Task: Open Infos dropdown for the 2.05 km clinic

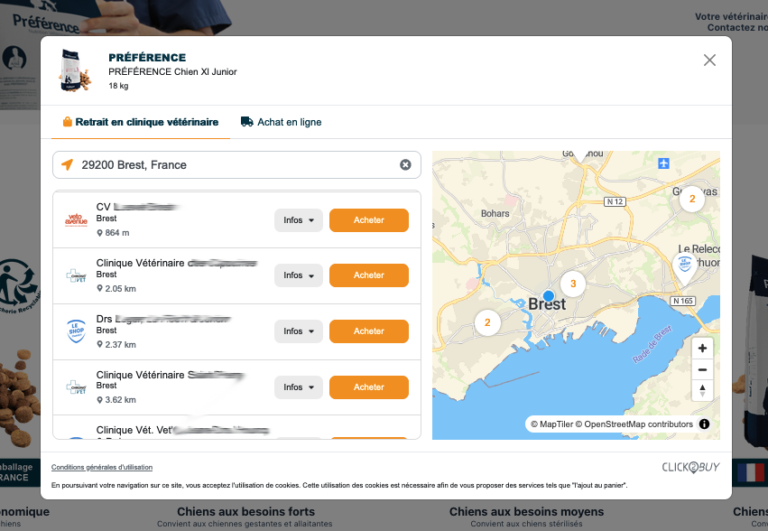Action: [x=298, y=276]
